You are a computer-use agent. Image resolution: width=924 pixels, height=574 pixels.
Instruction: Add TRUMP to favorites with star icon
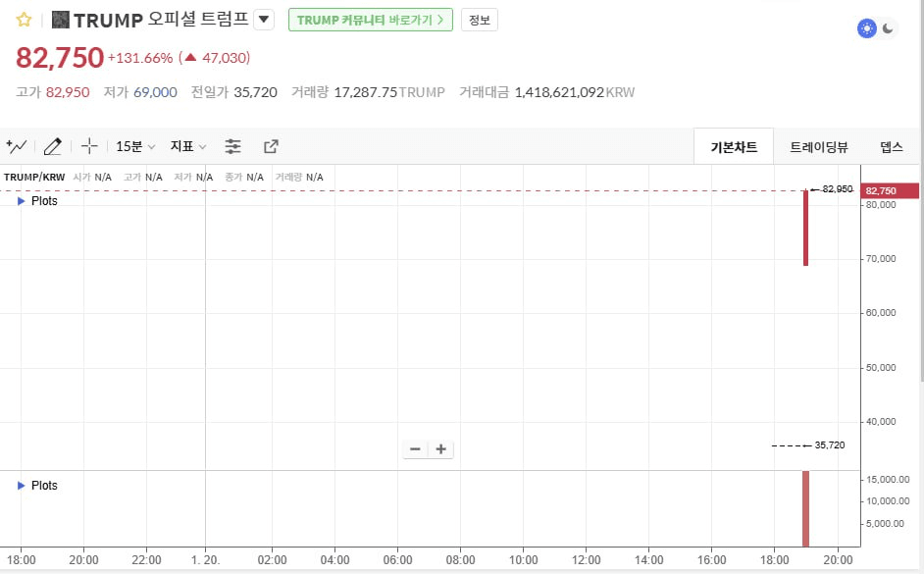click(25, 20)
